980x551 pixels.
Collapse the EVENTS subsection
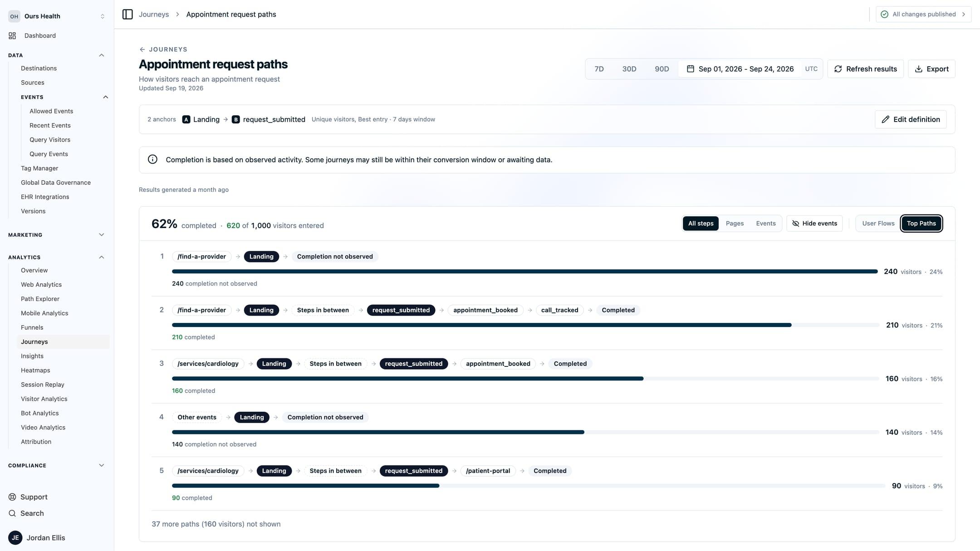pyautogui.click(x=106, y=97)
